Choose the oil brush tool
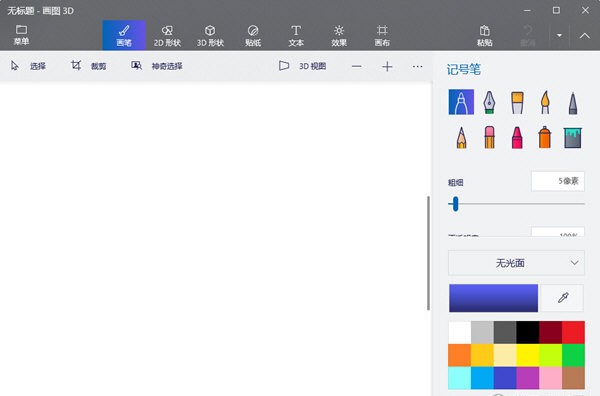 coord(517,103)
